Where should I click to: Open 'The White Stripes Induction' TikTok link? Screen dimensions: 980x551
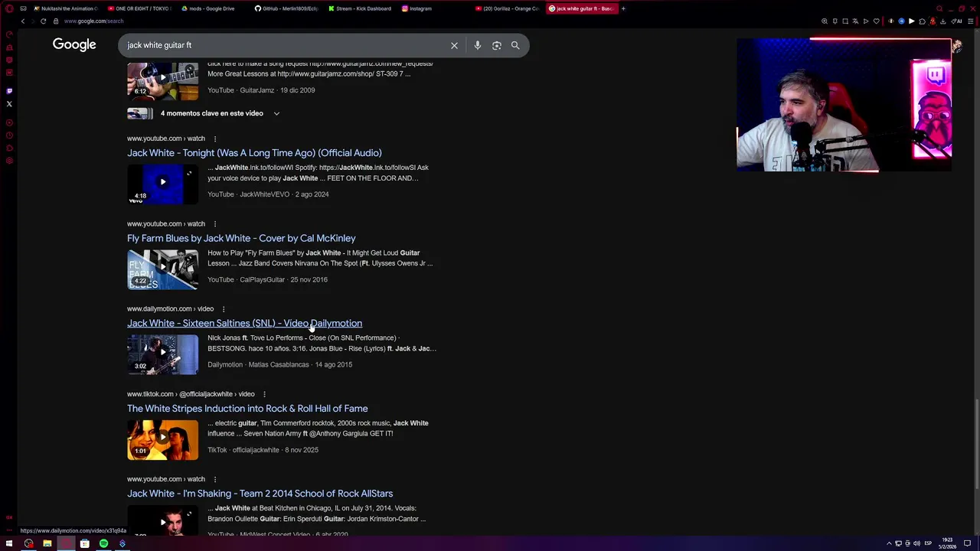tap(247, 409)
